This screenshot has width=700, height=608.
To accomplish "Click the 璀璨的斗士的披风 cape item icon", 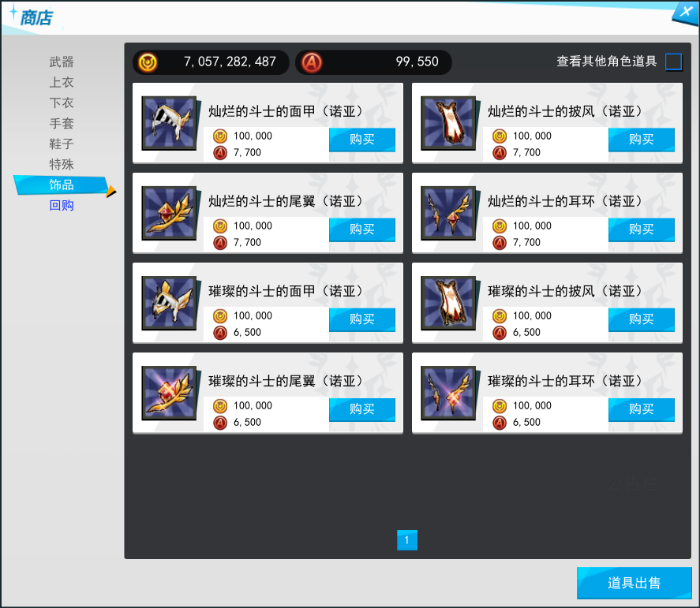I will tap(448, 303).
